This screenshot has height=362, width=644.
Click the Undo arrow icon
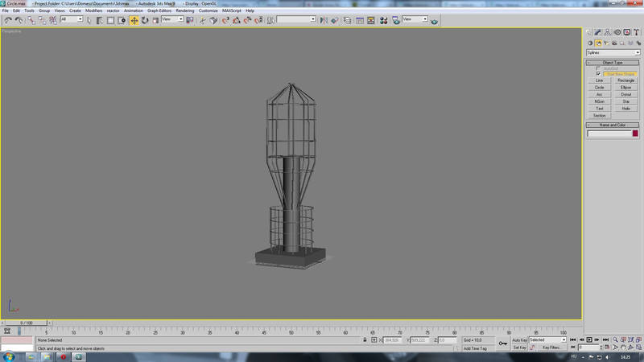[x=8, y=19]
